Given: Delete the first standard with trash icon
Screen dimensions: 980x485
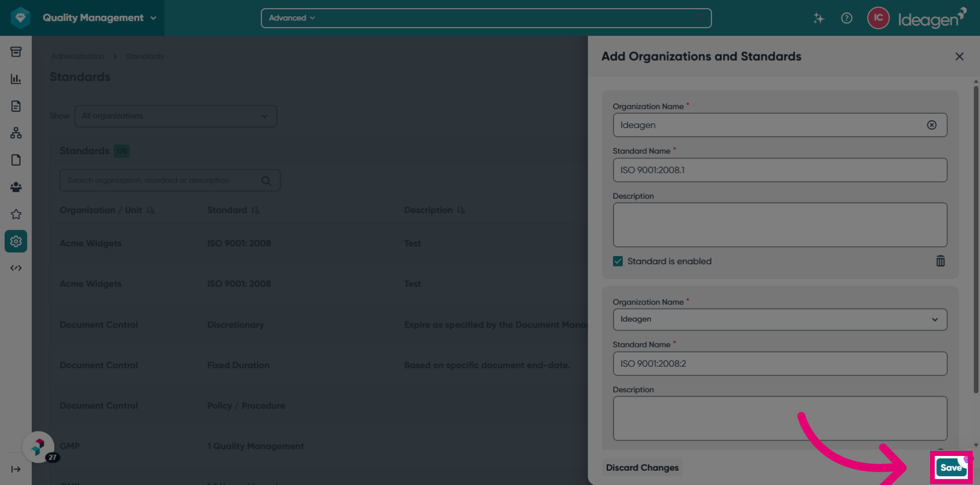Looking at the screenshot, I should coord(941,261).
